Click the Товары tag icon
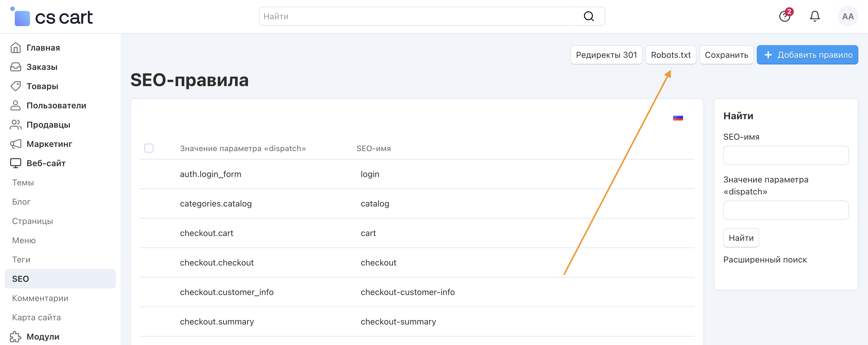The image size is (868, 345). click(x=15, y=86)
